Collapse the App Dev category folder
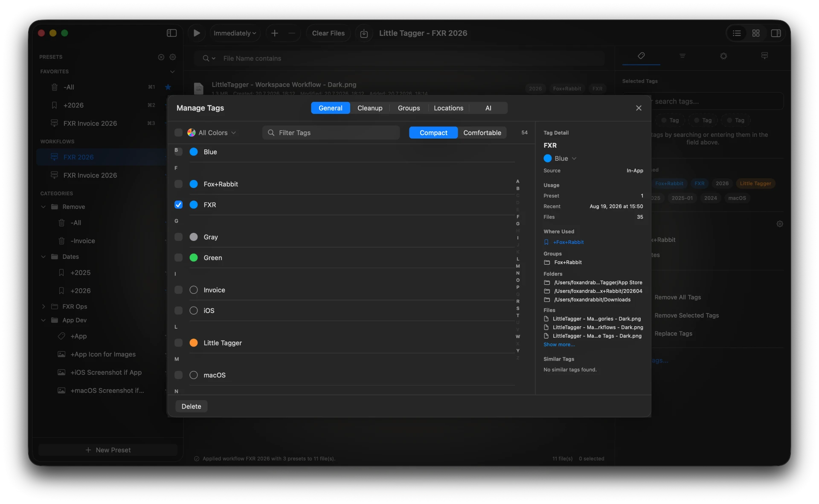Screen dimensions: 819x504 tap(43, 320)
